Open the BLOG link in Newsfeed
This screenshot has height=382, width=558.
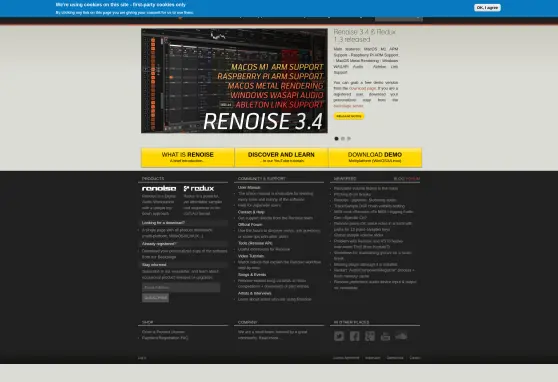[x=399, y=179]
